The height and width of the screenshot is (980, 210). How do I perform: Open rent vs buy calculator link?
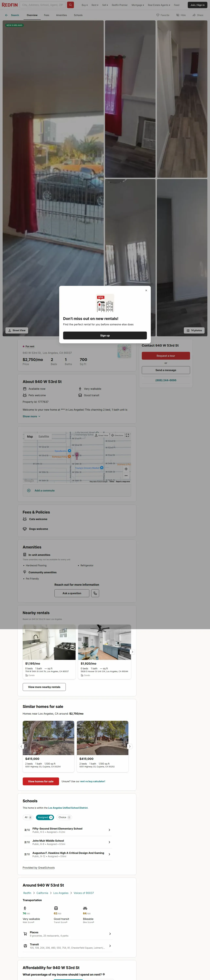[x=93, y=781]
